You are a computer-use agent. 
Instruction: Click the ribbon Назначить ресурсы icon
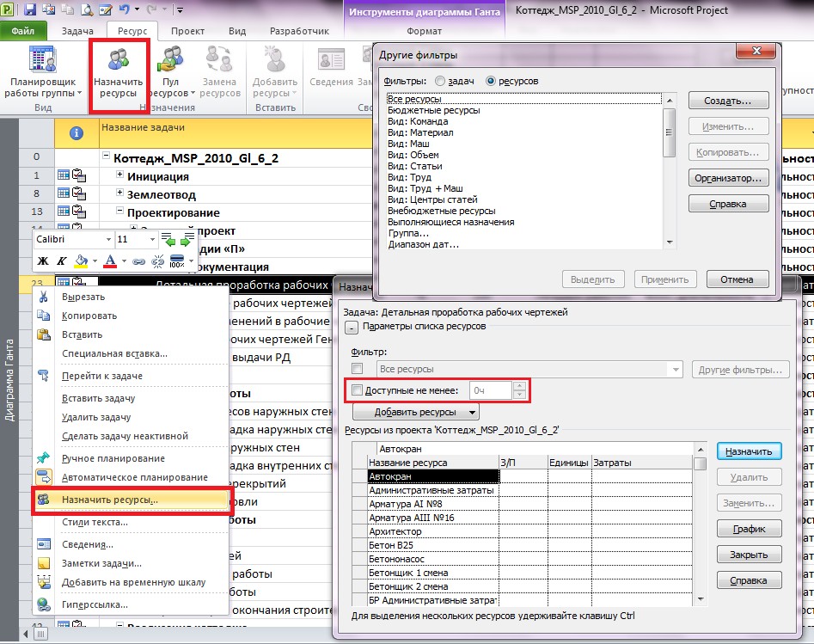pyautogui.click(x=119, y=59)
